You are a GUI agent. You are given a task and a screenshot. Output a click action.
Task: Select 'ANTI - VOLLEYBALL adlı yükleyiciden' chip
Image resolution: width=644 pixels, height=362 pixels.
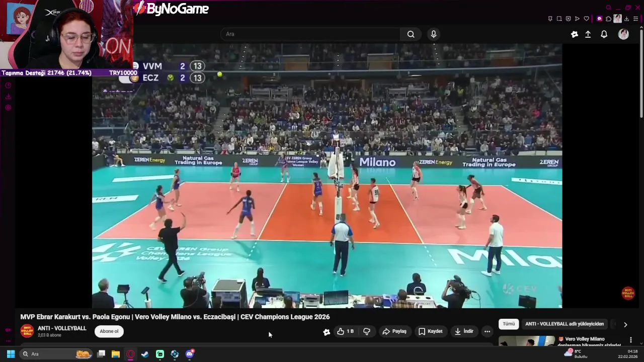(x=565, y=324)
